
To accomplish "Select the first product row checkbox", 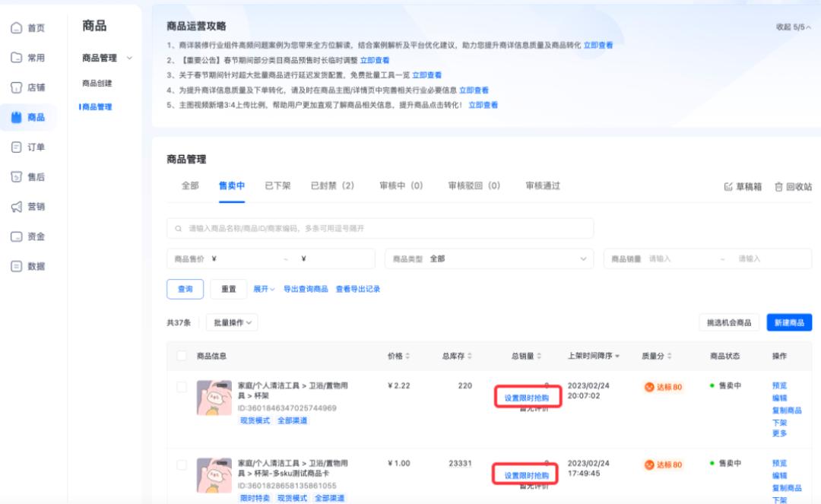I will coord(181,385).
